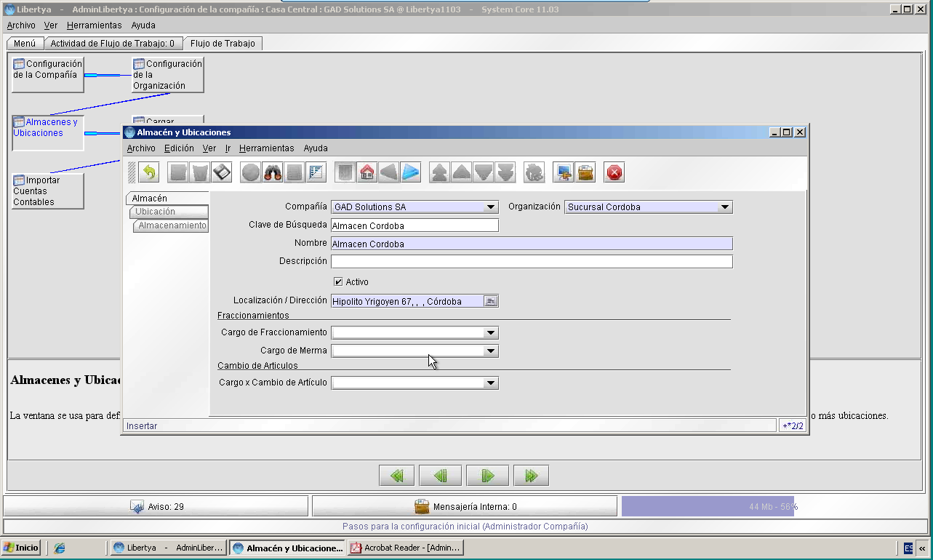This screenshot has width=933, height=560.
Task: Toggle the Activo checkbox
Action: click(338, 281)
